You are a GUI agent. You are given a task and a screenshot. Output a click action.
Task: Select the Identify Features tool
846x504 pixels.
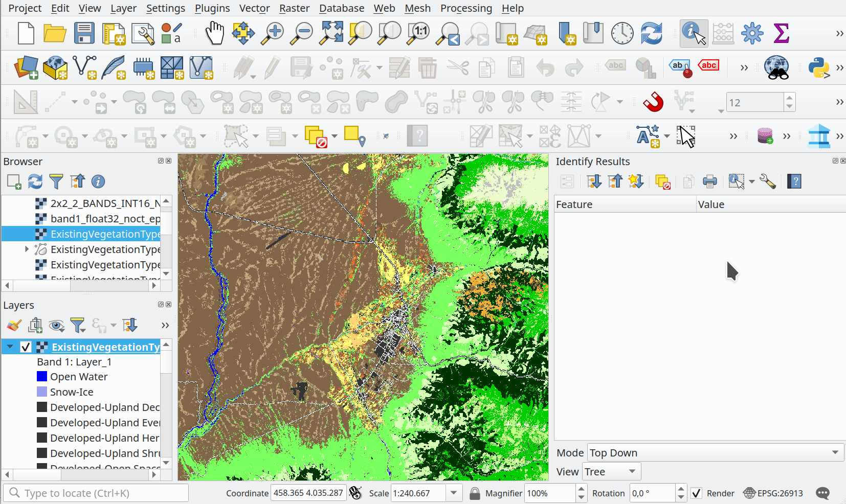[x=694, y=33]
